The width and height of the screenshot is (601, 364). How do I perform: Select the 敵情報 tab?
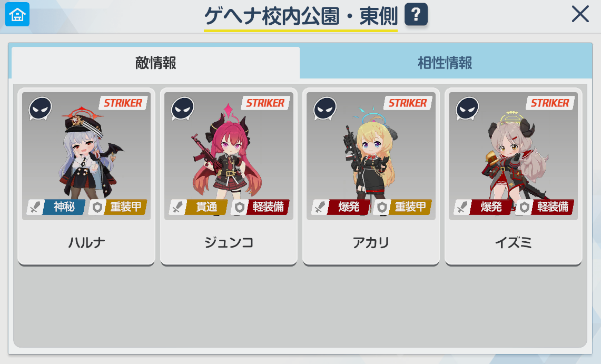[x=155, y=63]
